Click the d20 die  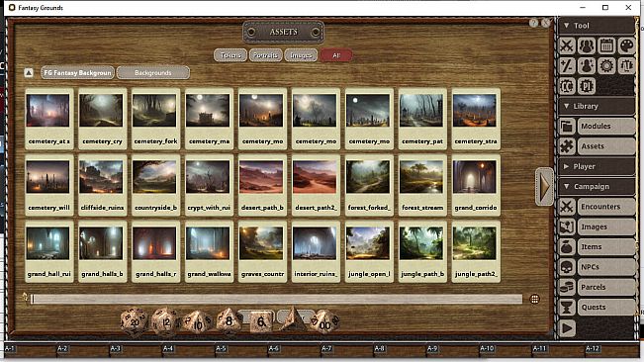[x=135, y=321]
